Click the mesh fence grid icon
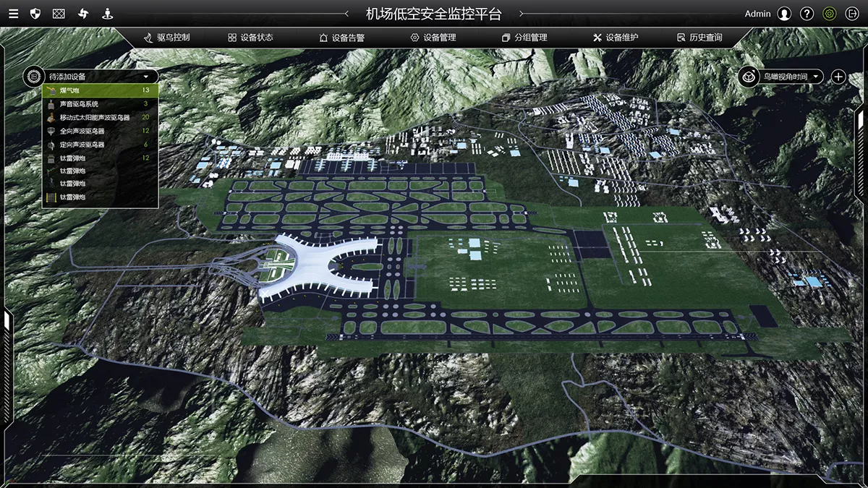This screenshot has width=868, height=488. (x=59, y=14)
